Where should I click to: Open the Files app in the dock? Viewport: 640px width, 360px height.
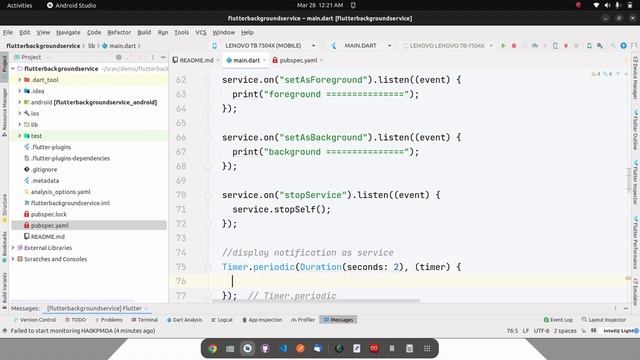click(230, 349)
